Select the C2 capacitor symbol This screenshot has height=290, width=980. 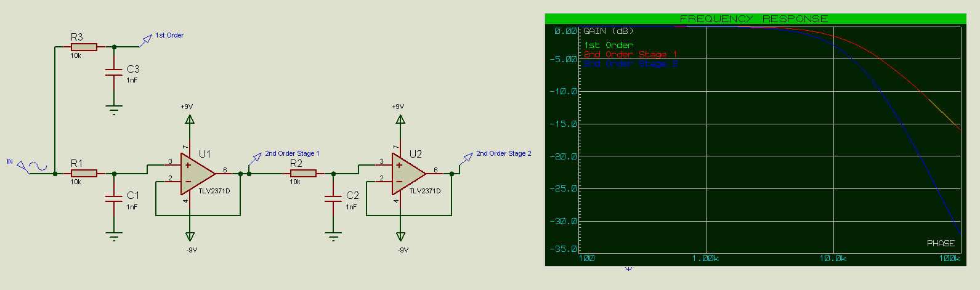pos(333,199)
